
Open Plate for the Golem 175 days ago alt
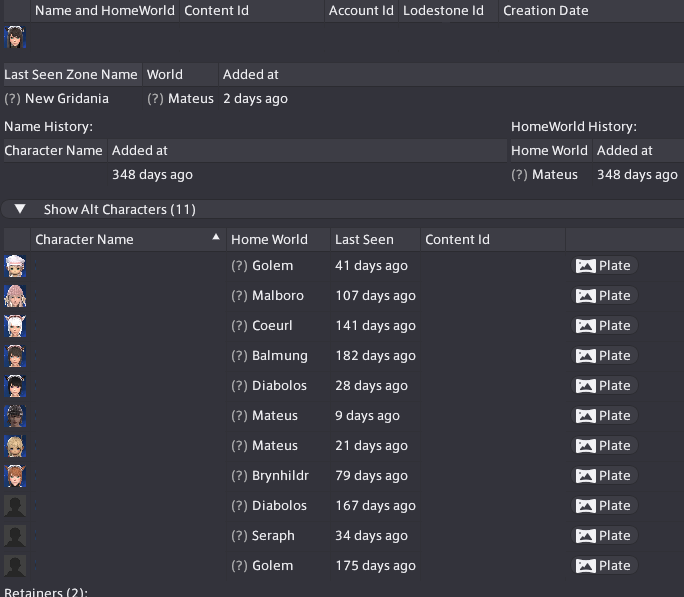tap(604, 566)
